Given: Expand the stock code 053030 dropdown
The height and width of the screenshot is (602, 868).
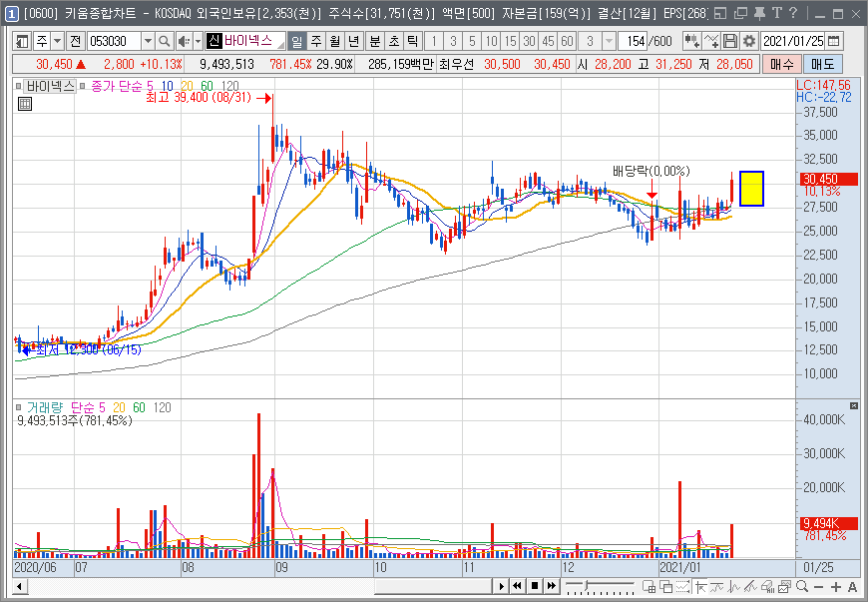Looking at the screenshot, I should 148,41.
